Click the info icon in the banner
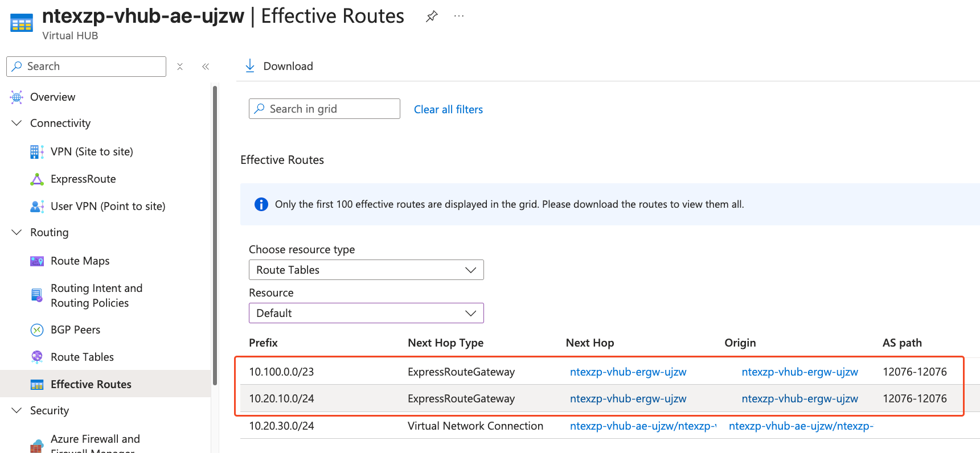 (x=261, y=204)
